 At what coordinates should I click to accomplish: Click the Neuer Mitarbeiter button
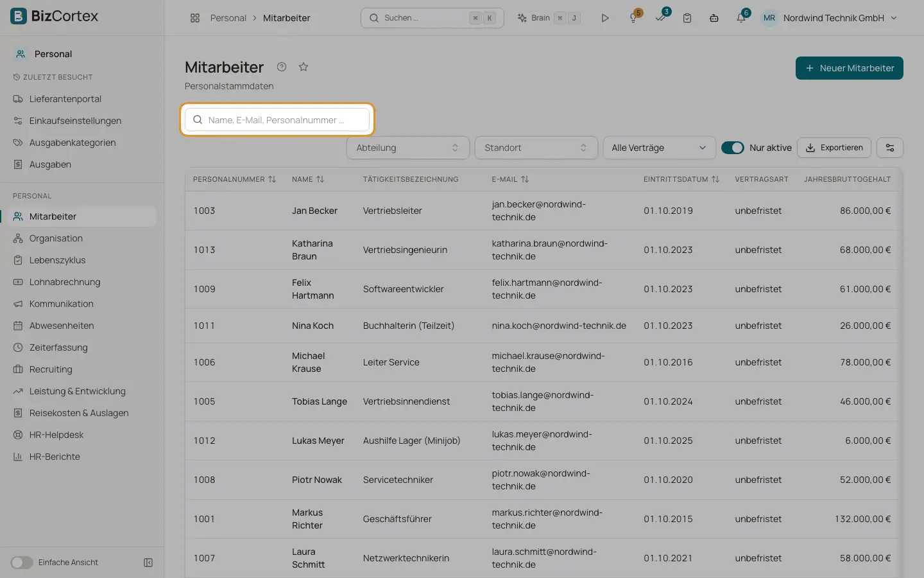click(850, 68)
